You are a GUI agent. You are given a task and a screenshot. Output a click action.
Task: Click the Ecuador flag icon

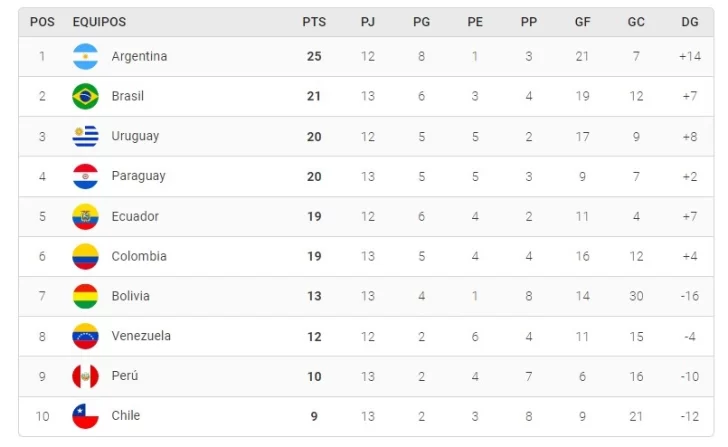coord(86,217)
